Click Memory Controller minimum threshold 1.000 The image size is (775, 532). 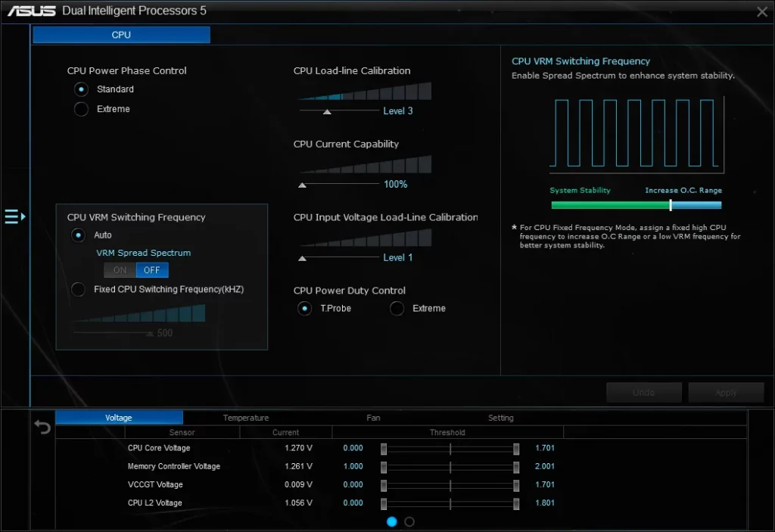tap(353, 467)
